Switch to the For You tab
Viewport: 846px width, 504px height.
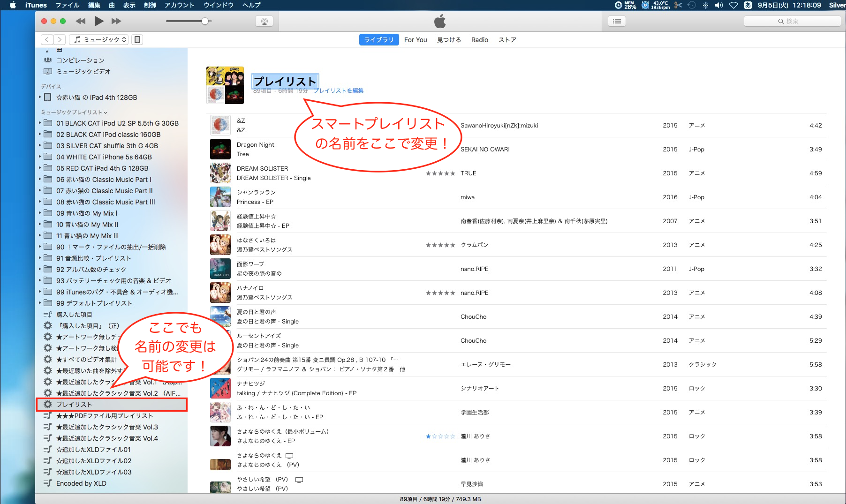click(415, 40)
